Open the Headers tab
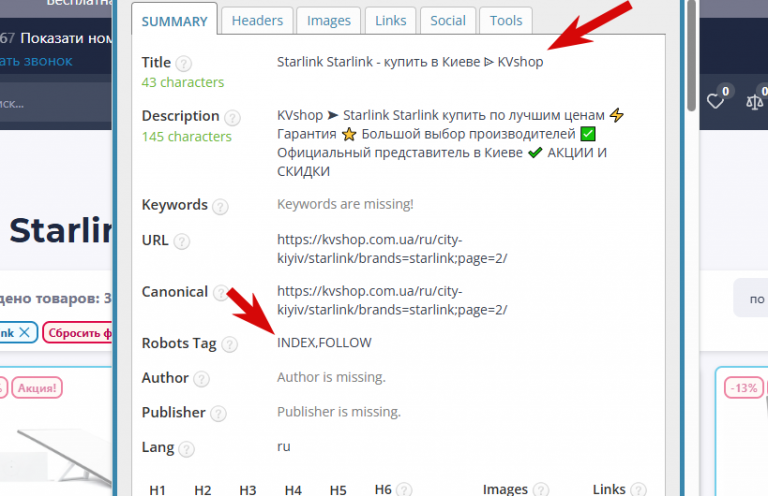This screenshot has width=768, height=496. pos(257,21)
